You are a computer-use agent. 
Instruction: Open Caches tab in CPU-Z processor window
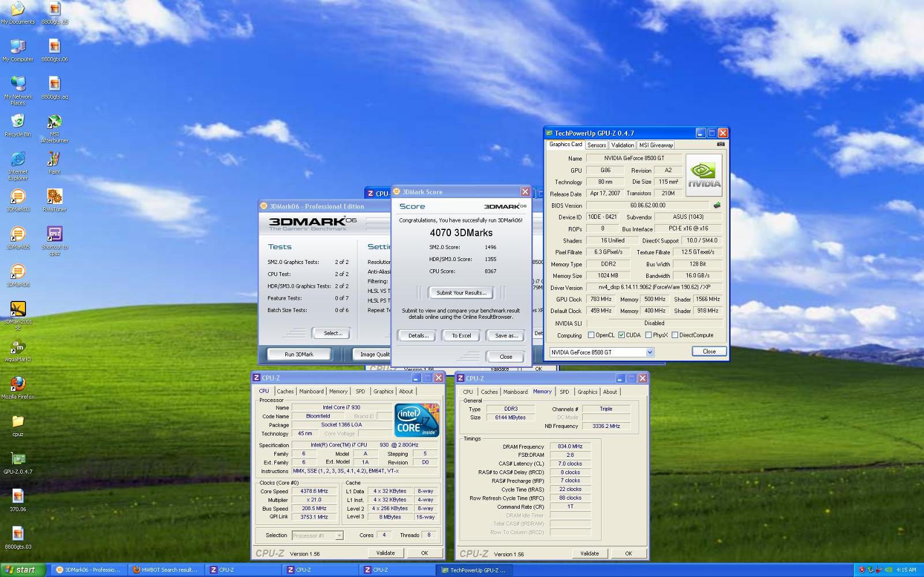point(285,392)
